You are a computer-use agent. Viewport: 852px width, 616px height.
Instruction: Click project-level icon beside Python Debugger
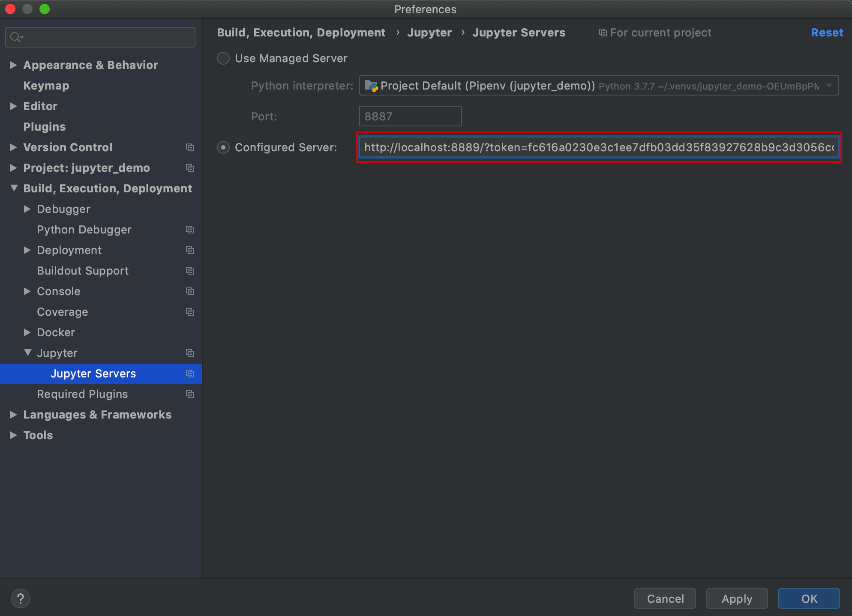pos(190,230)
